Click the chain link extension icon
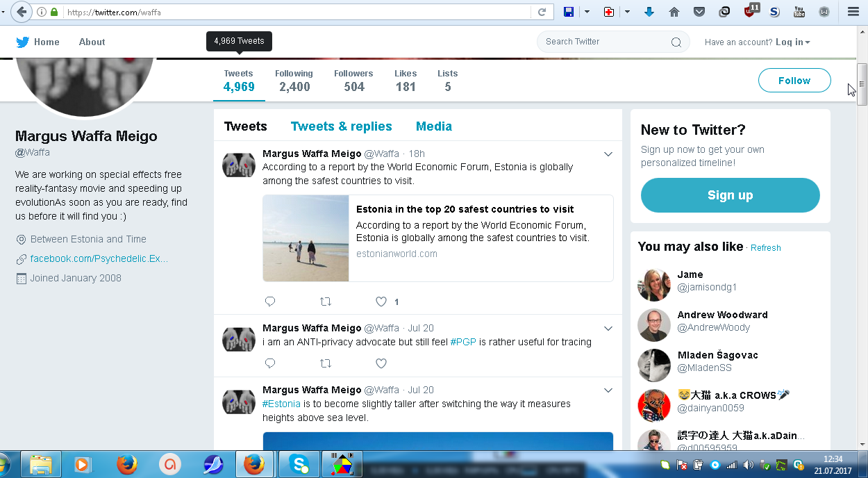Viewport: 868px width, 478px height. click(724, 12)
